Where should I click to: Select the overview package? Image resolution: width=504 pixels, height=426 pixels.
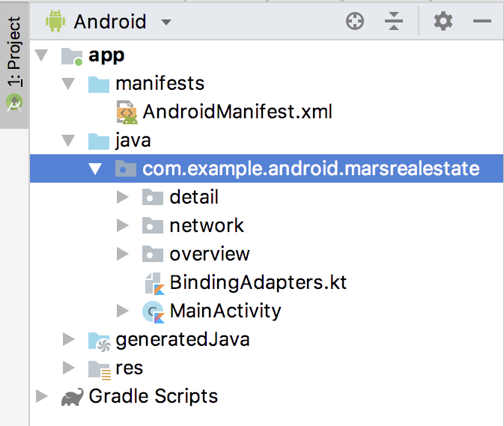pos(209,255)
